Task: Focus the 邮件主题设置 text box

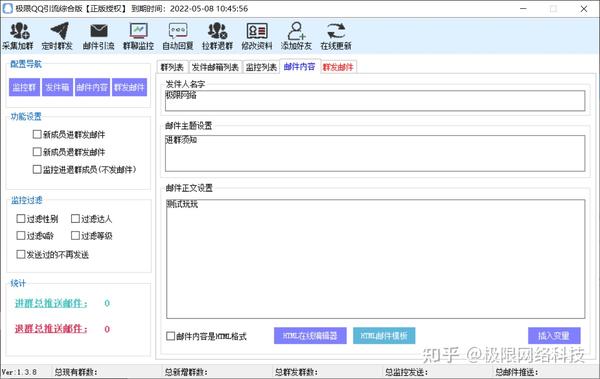Action: pyautogui.click(x=375, y=153)
